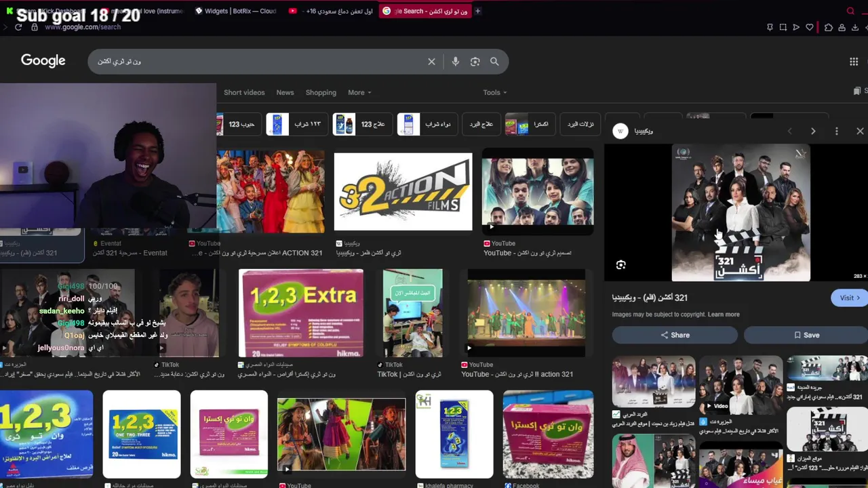This screenshot has height=488, width=868.
Task: Click the address bar lock icon
Action: point(34,27)
